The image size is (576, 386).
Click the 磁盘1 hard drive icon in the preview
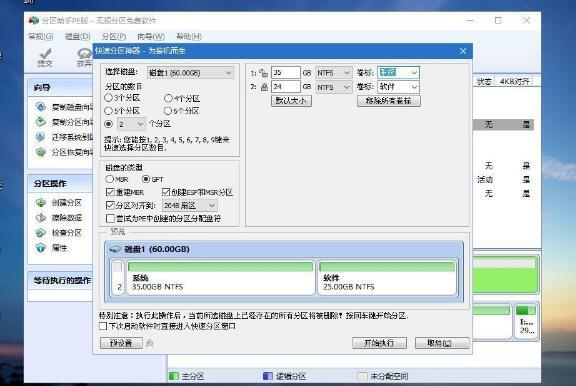tap(115, 249)
